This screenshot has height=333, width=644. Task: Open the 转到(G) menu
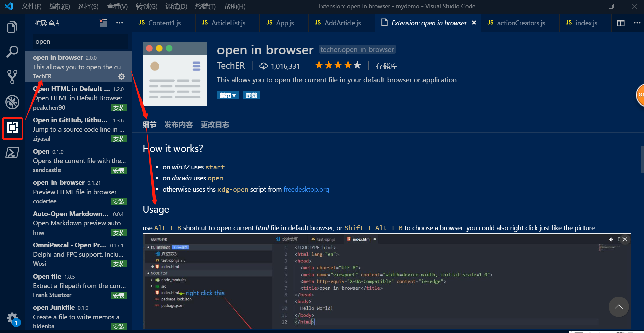coord(147,6)
